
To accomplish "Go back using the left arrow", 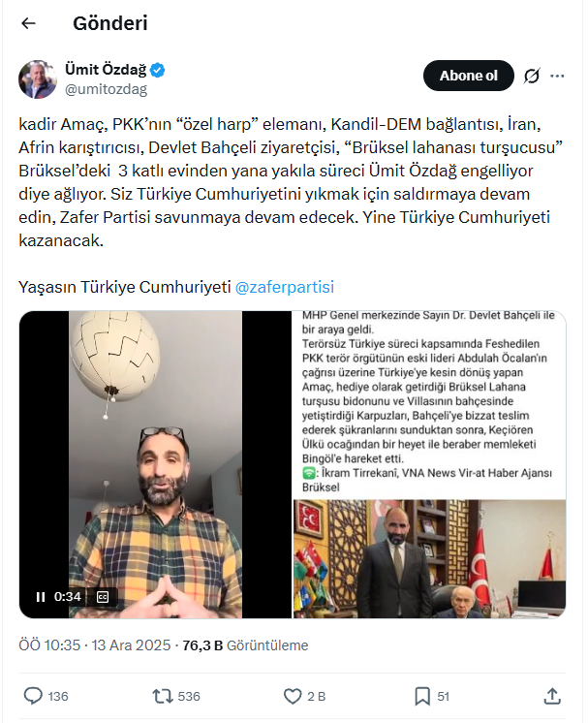I will (28, 23).
